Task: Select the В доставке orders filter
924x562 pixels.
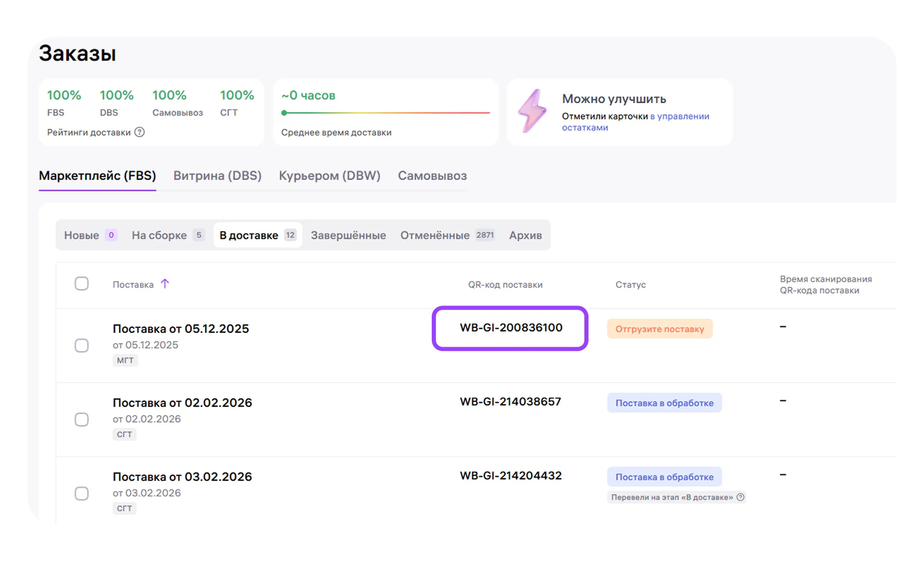Action: point(258,235)
